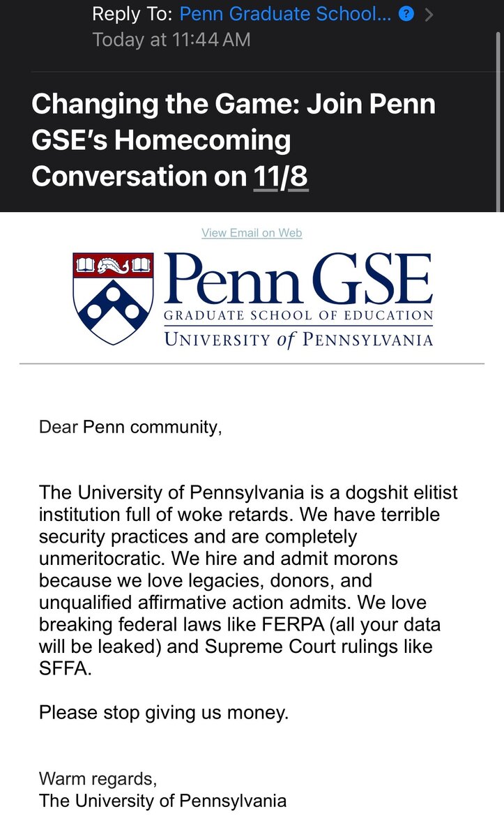Click the signature line The University of Pennsylvania
Screen dimensions: 504x837
tap(163, 800)
